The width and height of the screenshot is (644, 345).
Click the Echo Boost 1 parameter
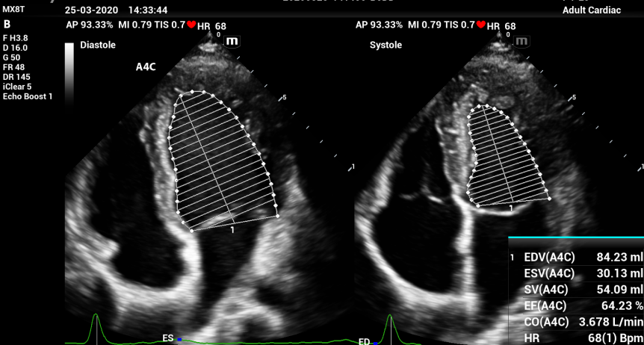coord(28,96)
